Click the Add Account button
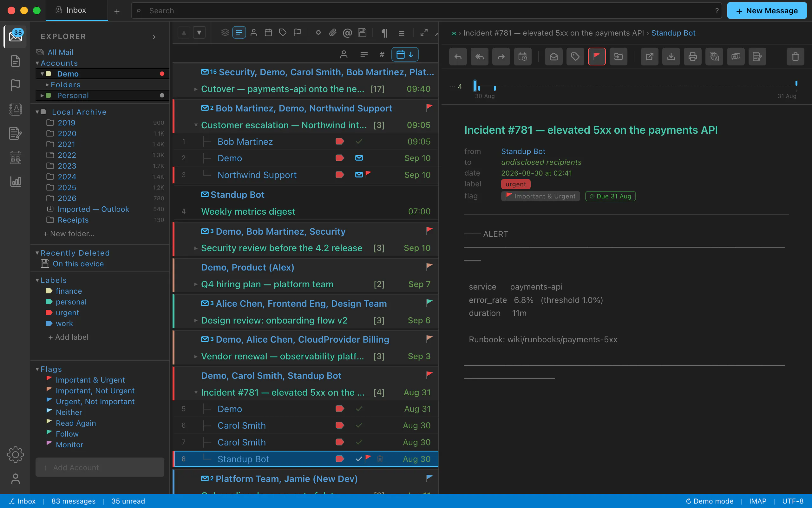The image size is (812, 508). 100,467
